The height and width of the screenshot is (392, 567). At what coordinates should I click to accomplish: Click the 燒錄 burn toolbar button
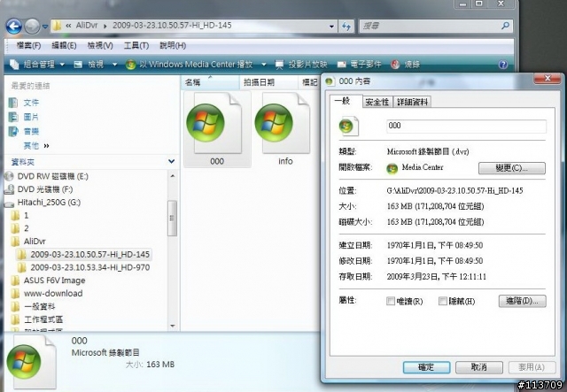pyautogui.click(x=406, y=65)
